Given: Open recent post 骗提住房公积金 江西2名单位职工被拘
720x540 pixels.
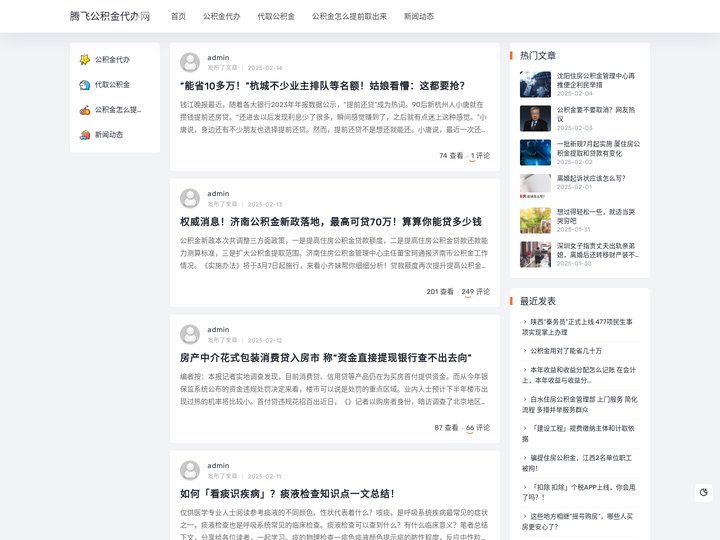Looking at the screenshot, I should (577, 463).
